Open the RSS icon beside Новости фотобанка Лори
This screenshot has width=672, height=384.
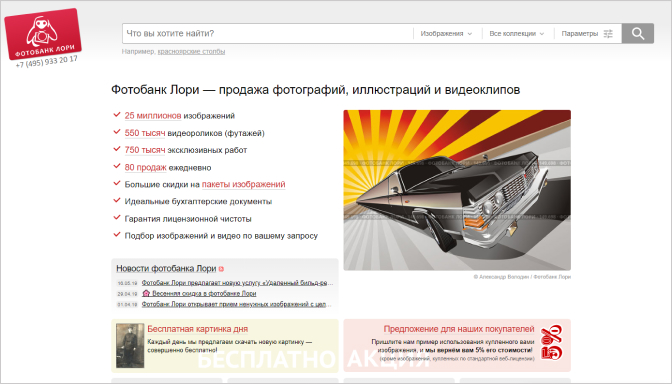(x=221, y=269)
